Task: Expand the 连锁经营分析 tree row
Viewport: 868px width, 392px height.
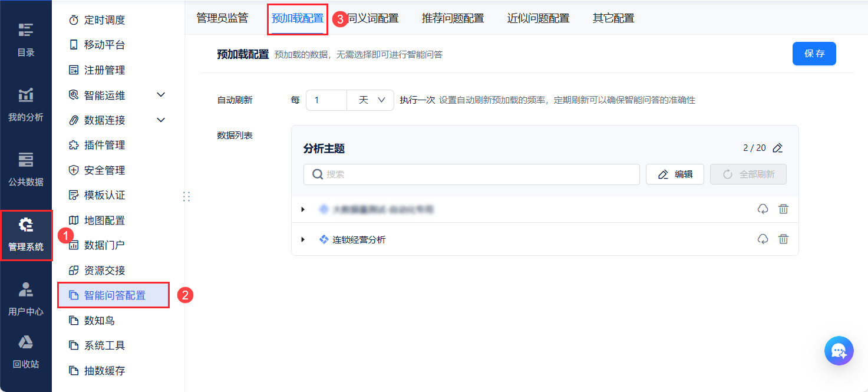Action: 303,239
